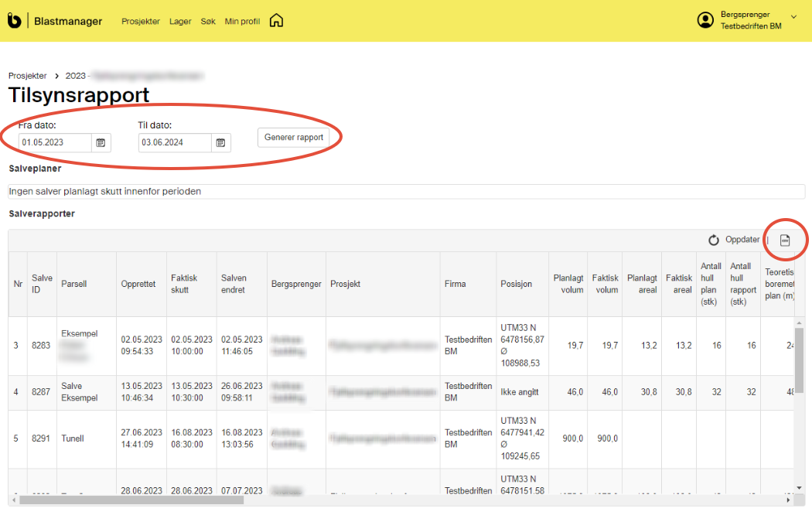Image resolution: width=812 pixels, height=522 pixels.
Task: Select Salve ID cell 8287
Action: (41, 392)
